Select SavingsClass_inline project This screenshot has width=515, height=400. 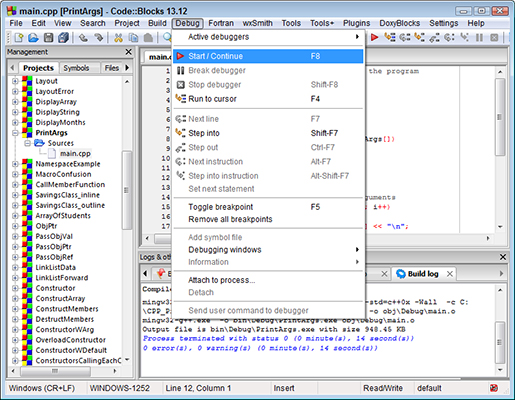pyautogui.click(x=68, y=195)
